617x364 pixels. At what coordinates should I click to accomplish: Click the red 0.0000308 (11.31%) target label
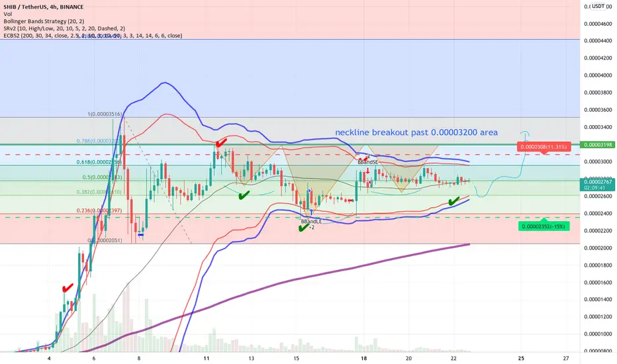point(544,147)
